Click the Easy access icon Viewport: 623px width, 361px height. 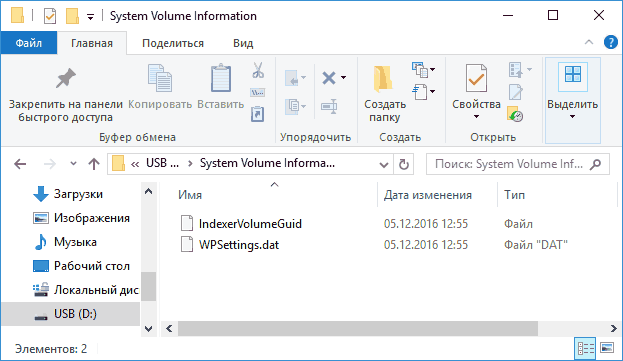tap(420, 92)
